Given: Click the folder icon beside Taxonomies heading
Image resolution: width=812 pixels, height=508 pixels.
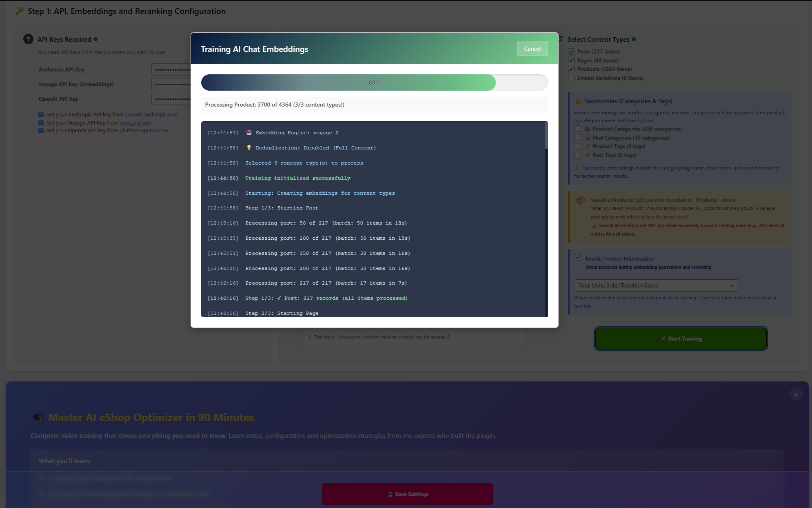Looking at the screenshot, I should tap(578, 101).
